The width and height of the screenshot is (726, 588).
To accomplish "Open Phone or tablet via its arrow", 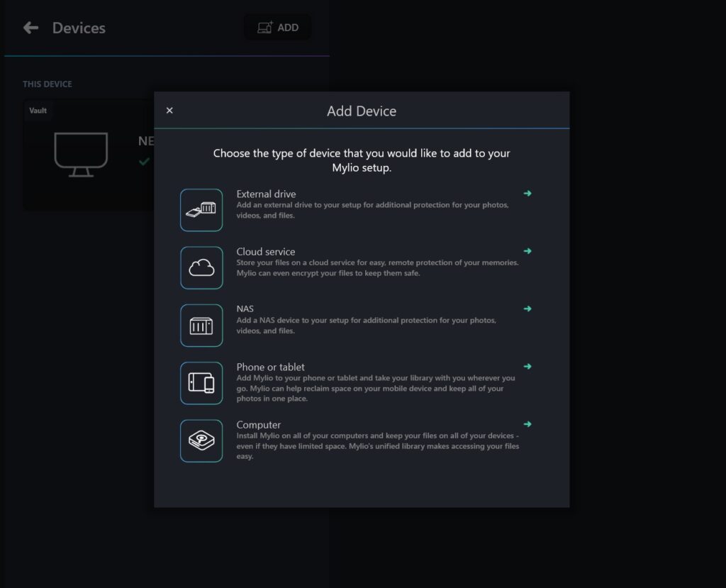I will point(527,367).
